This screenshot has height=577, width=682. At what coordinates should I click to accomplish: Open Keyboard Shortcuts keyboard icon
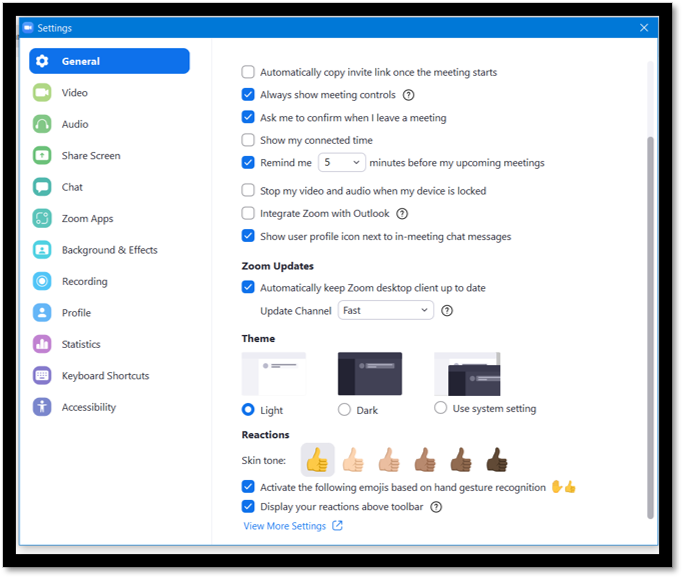[42, 375]
